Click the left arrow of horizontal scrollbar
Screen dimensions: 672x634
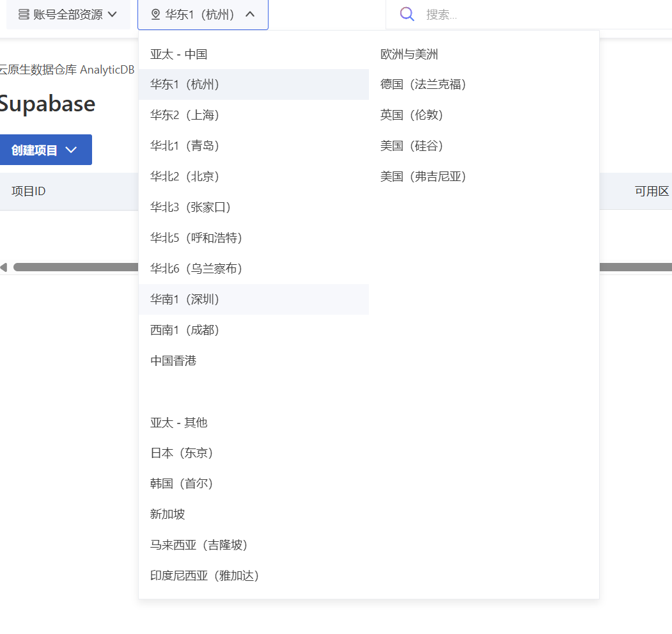coord(4,267)
